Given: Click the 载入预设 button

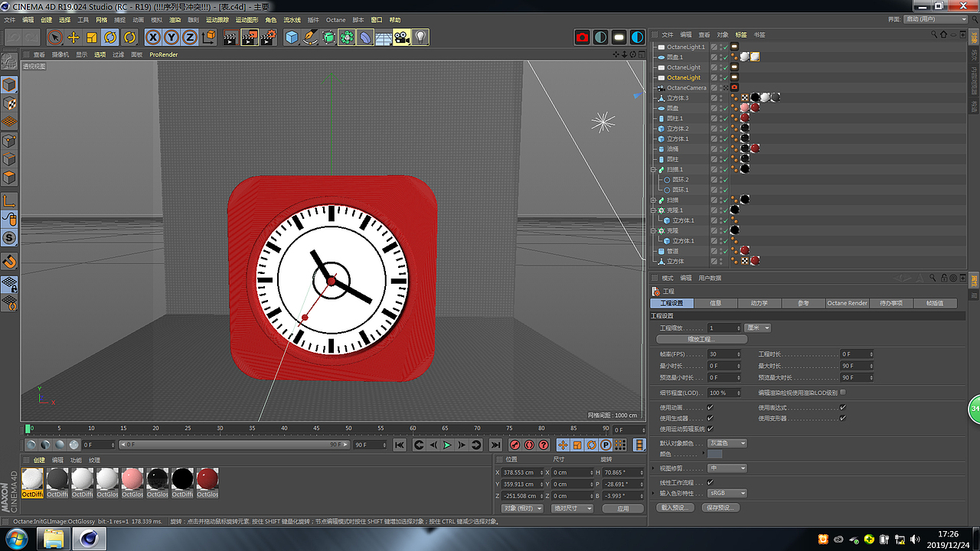Looking at the screenshot, I should pos(676,507).
